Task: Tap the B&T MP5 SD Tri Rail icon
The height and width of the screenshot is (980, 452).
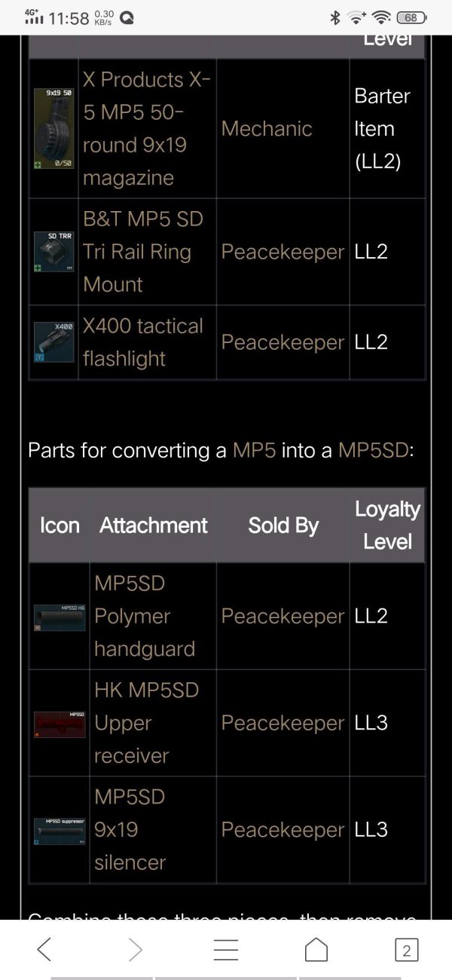Action: point(53,252)
